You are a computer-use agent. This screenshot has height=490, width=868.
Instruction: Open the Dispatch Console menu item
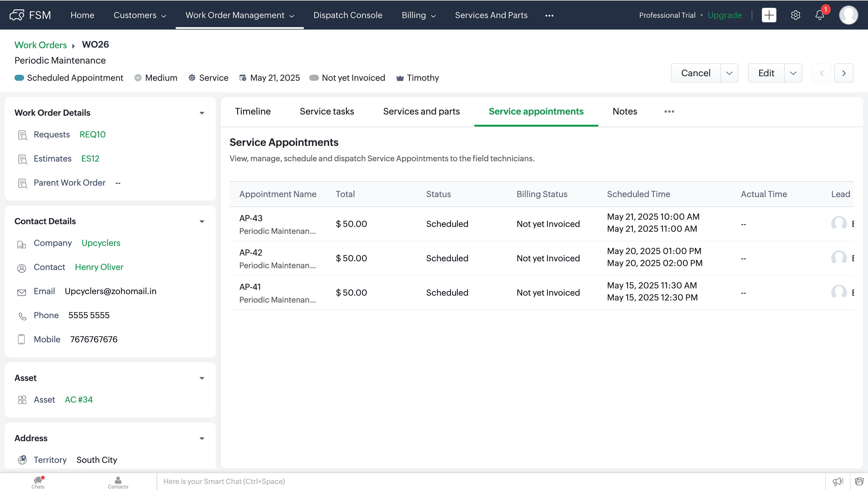coord(348,15)
